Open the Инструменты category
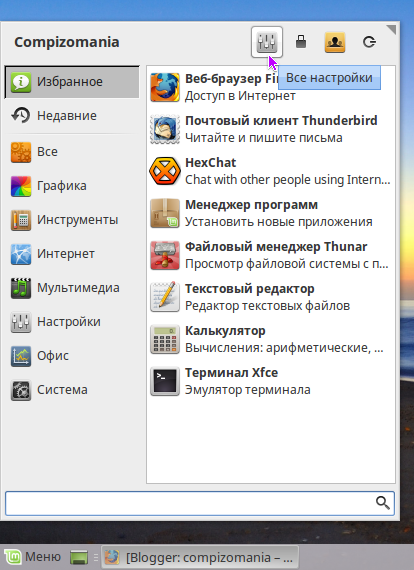 point(72,220)
